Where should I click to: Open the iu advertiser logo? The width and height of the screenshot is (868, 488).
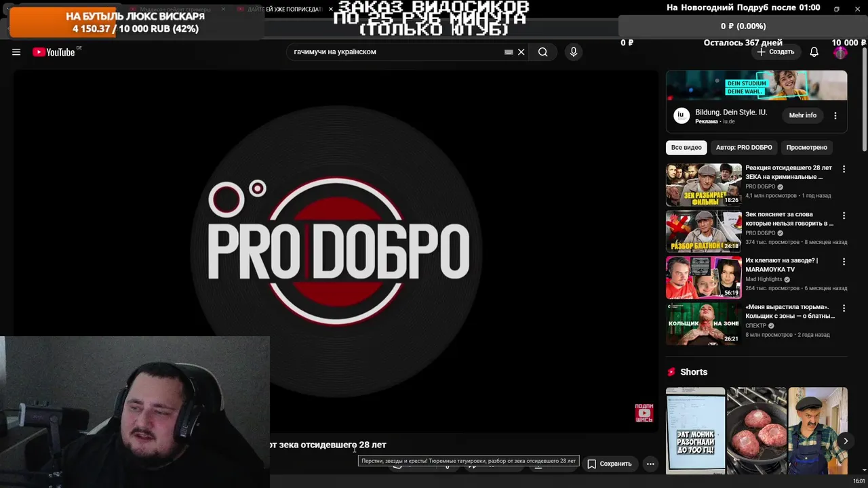coord(681,115)
